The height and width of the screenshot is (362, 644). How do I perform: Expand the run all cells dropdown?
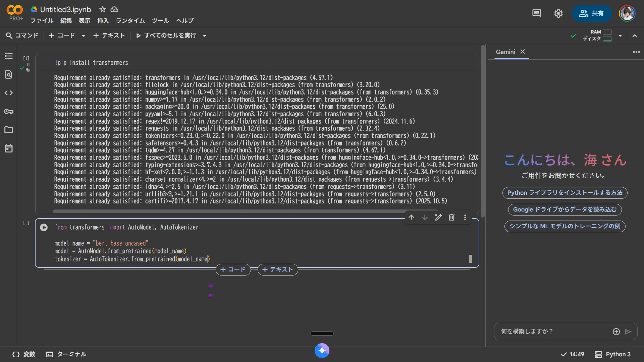tap(205, 36)
